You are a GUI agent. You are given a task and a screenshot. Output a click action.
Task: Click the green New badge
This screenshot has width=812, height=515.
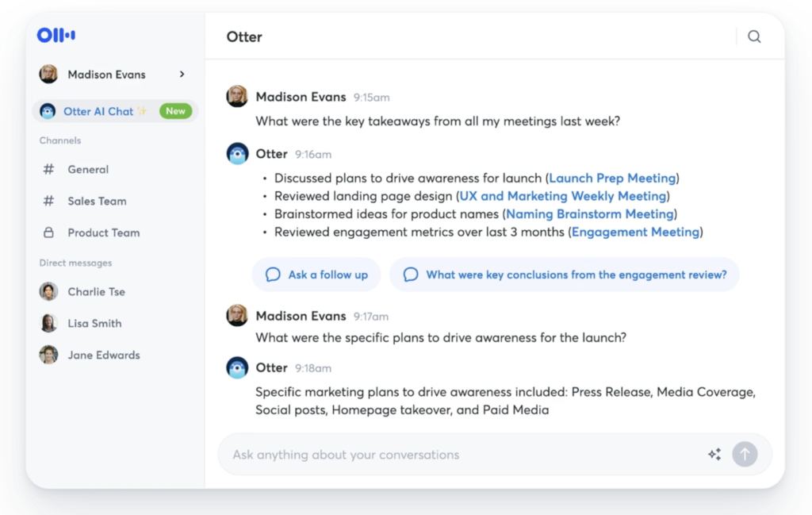coord(175,111)
